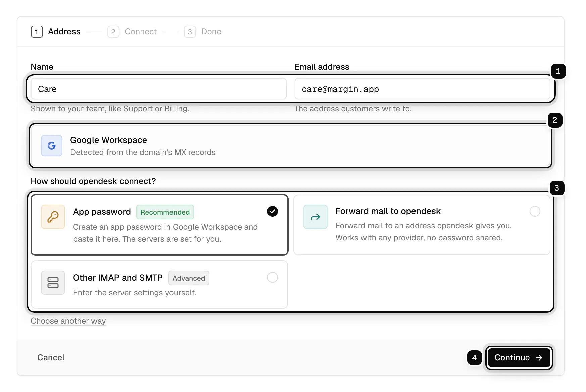Screen dimensions: 586x392
Task: Click the forward arrow icon
Action: tap(315, 217)
